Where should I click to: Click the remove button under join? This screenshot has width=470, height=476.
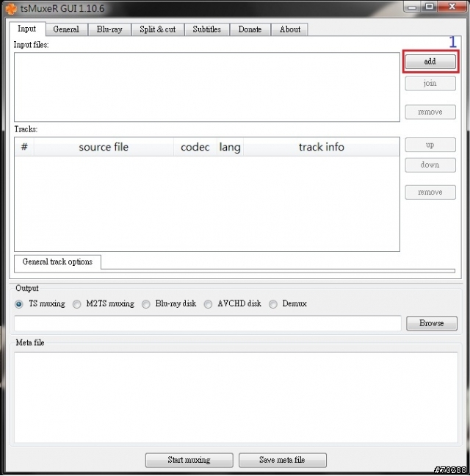430,112
